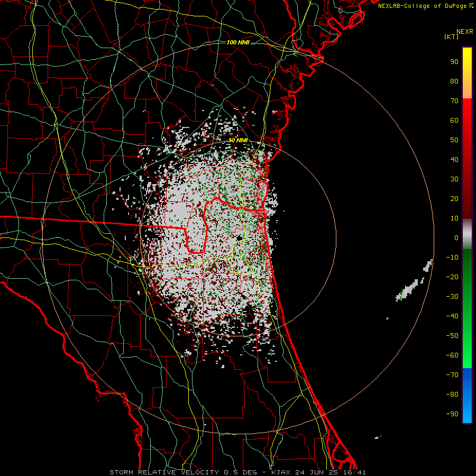Click the 10 value on the velocity scale
This screenshot has height=476, width=476.
(x=454, y=218)
